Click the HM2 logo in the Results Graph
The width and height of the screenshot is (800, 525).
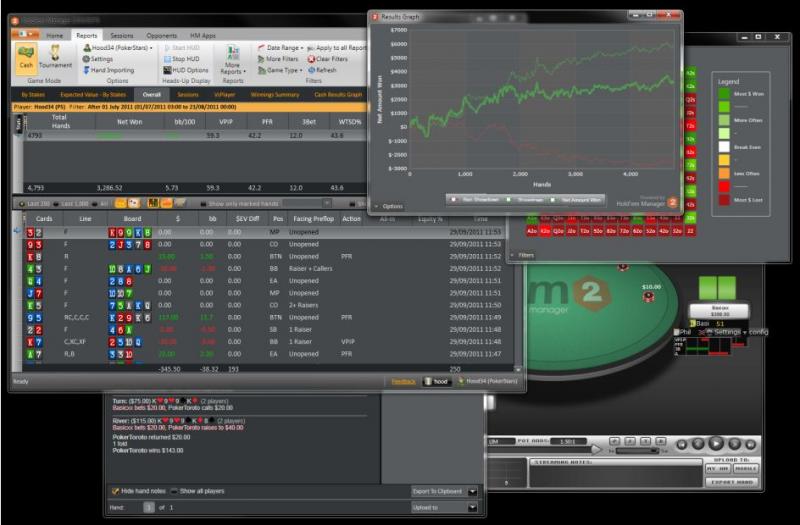coord(673,203)
